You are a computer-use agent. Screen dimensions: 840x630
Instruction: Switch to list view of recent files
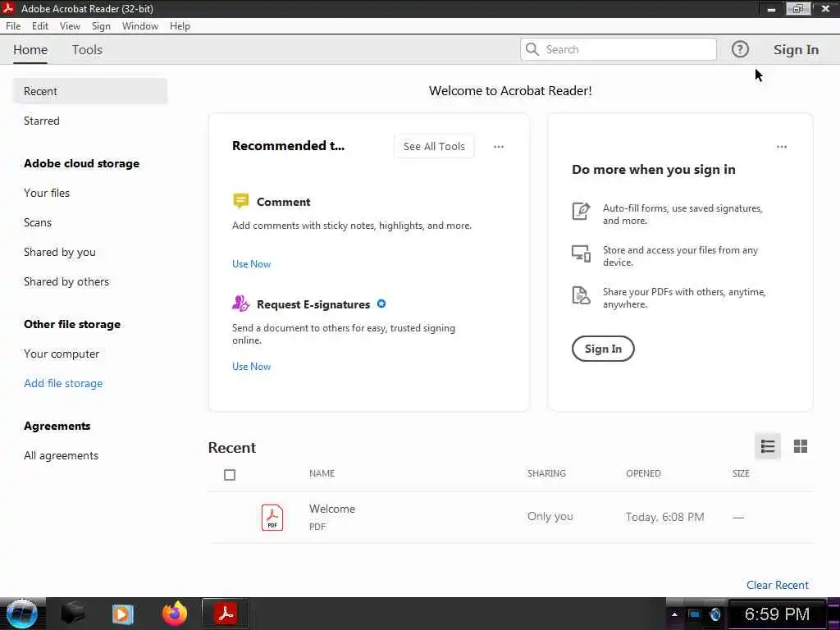pyautogui.click(x=767, y=446)
